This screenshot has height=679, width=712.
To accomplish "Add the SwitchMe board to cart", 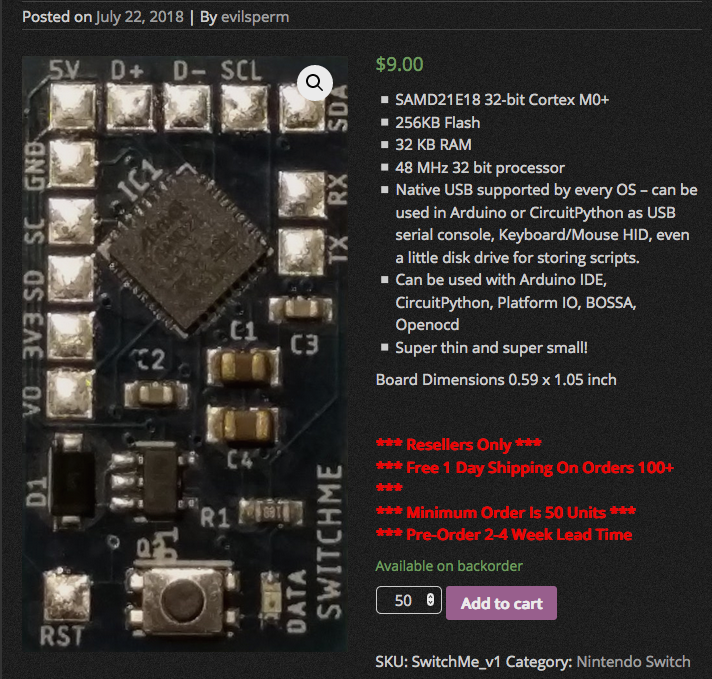I will tap(501, 603).
